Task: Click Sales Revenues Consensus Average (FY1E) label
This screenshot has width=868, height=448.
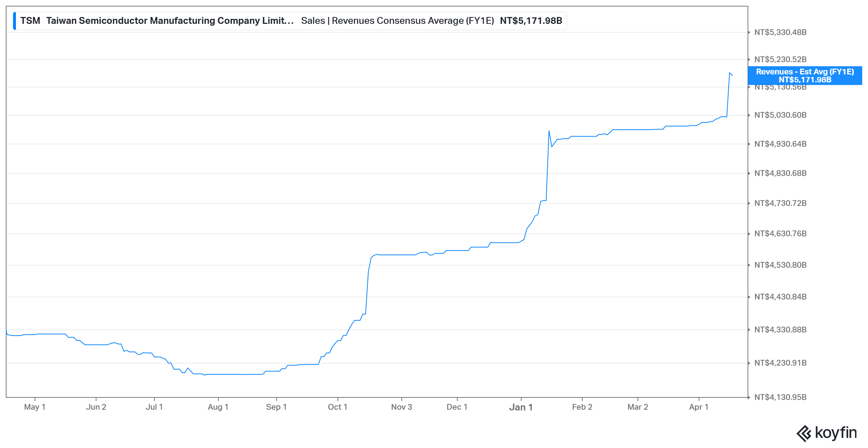Action: tap(397, 21)
